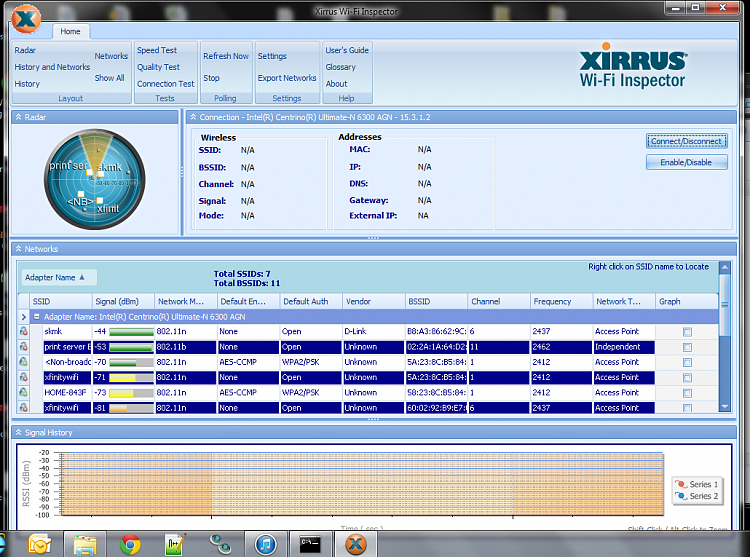Run the Quality Test

(x=158, y=67)
